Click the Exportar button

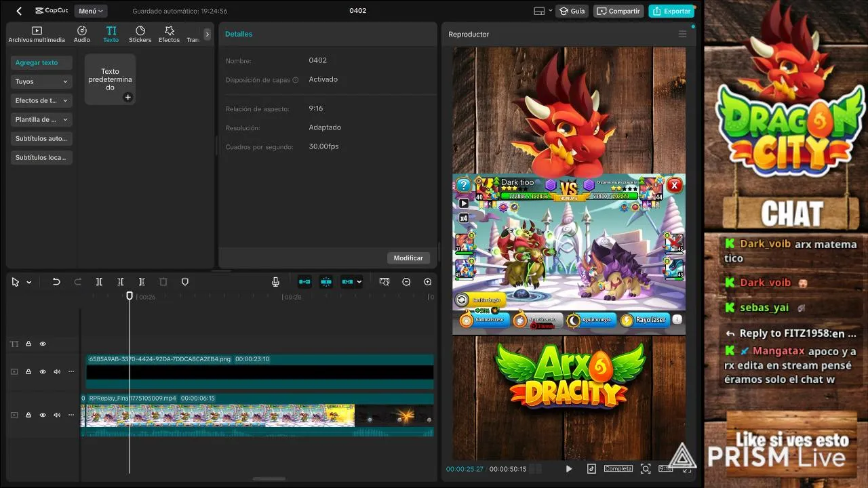tap(671, 11)
